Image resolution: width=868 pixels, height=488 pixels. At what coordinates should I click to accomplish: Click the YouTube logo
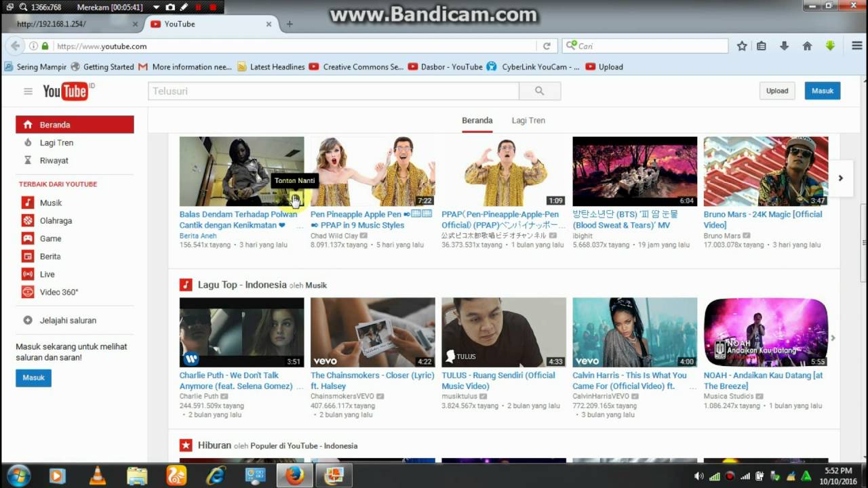pyautogui.click(x=66, y=91)
